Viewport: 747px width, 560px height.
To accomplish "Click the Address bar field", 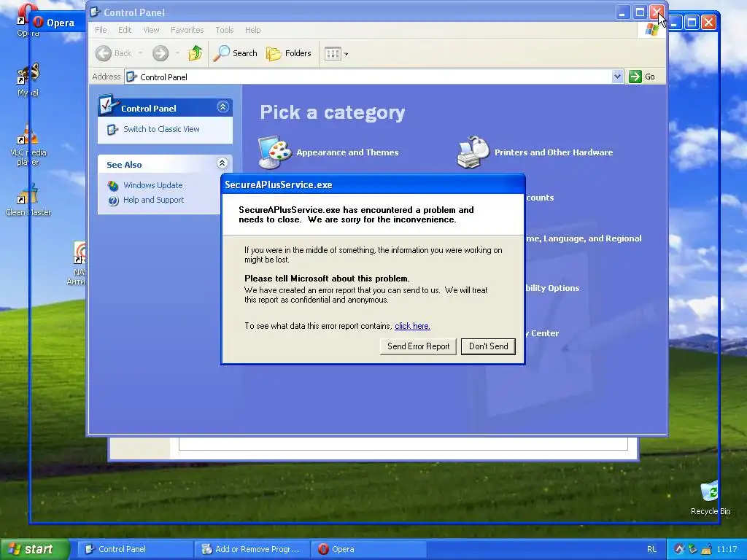I will click(x=374, y=77).
